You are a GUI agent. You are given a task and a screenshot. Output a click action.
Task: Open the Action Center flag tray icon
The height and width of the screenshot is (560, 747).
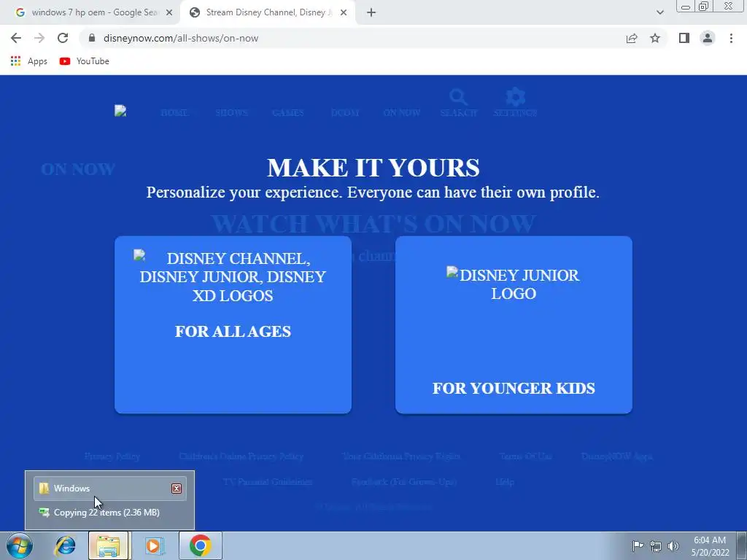pyautogui.click(x=638, y=545)
